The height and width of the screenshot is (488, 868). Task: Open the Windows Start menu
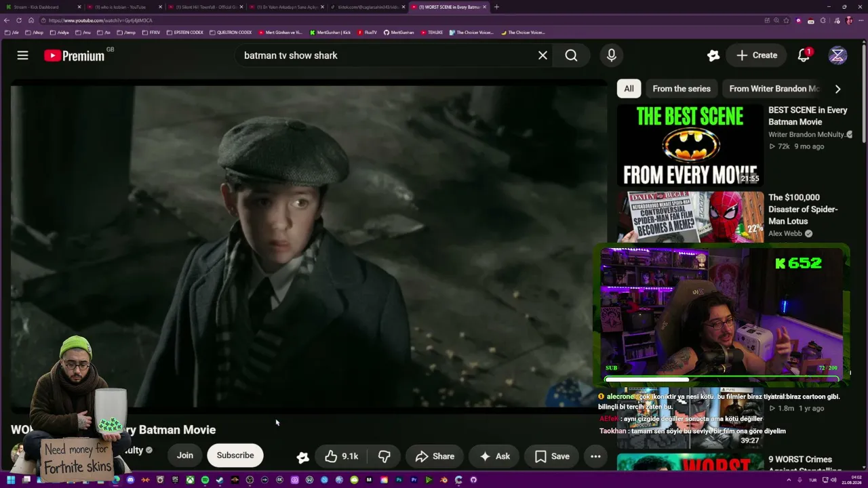pyautogui.click(x=11, y=480)
